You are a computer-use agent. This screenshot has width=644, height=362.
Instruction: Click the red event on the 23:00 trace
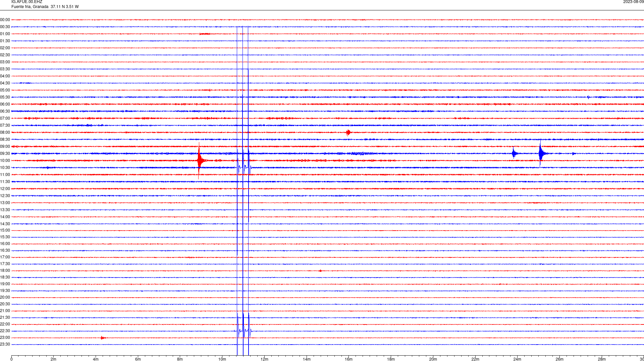pyautogui.click(x=103, y=338)
